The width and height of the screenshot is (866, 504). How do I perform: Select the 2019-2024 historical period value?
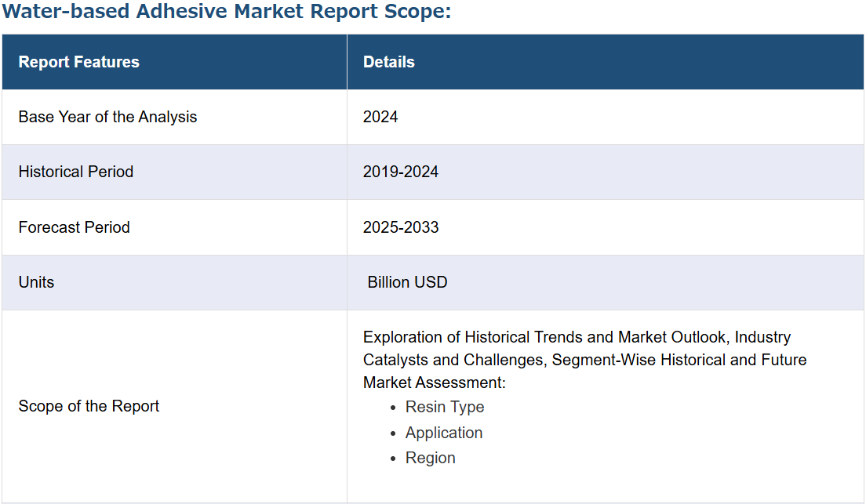(400, 172)
